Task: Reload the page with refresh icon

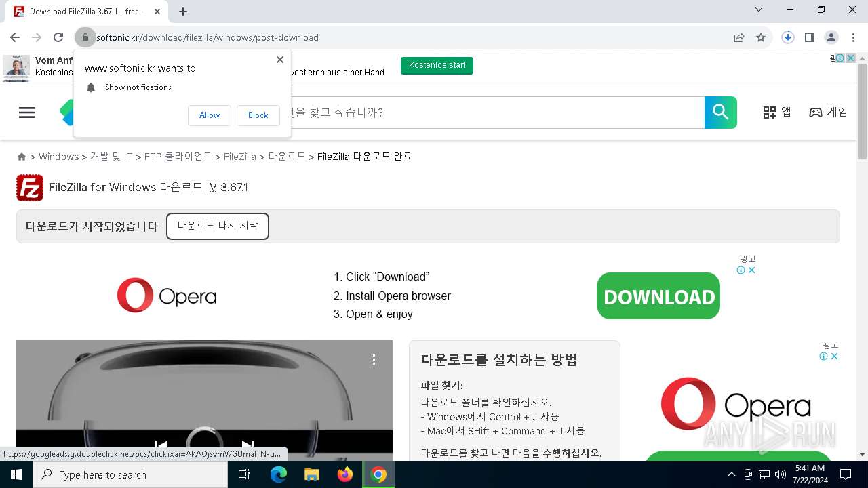Action: click(x=58, y=37)
